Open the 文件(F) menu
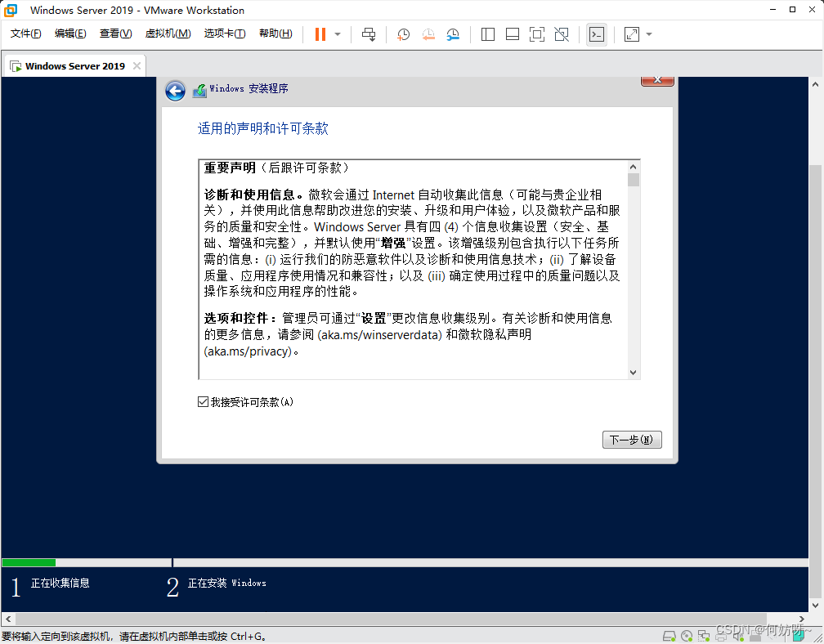This screenshot has width=824, height=644. [26, 34]
